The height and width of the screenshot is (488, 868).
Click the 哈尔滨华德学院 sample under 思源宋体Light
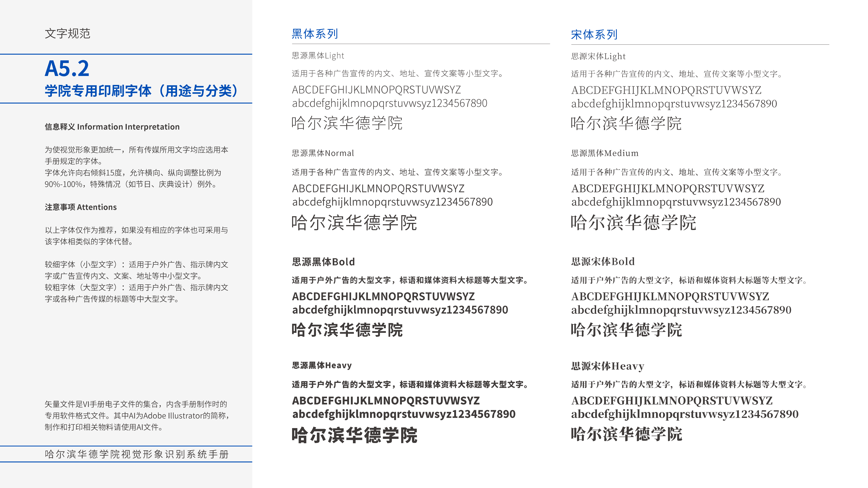click(x=626, y=123)
